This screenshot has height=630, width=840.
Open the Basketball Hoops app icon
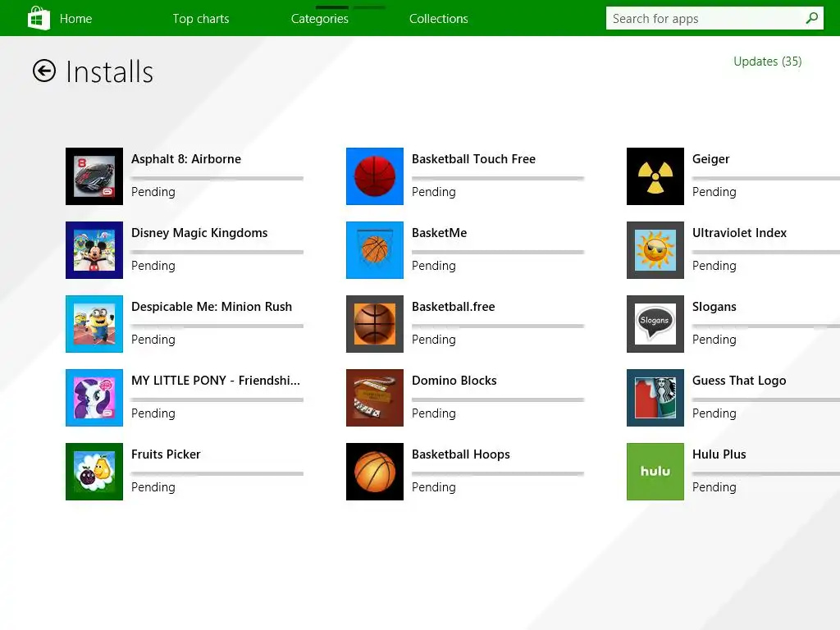coord(374,472)
